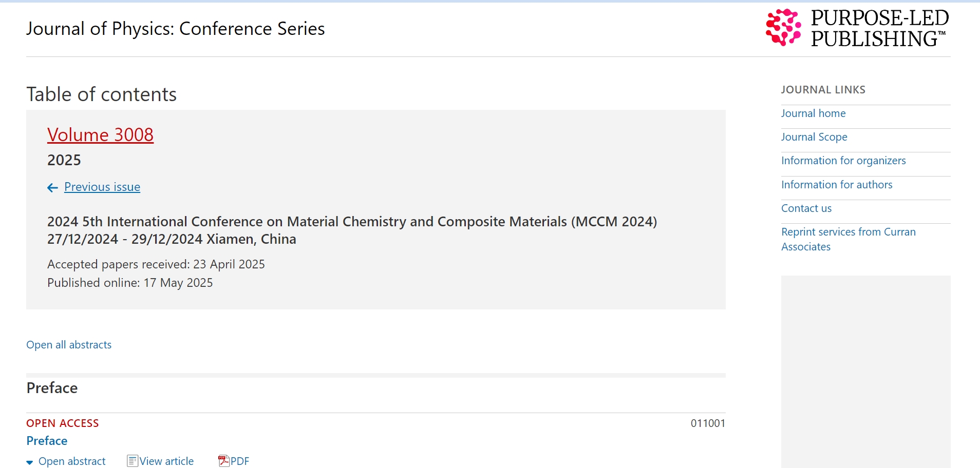
Task: Go to the Previous issue
Action: pos(102,187)
